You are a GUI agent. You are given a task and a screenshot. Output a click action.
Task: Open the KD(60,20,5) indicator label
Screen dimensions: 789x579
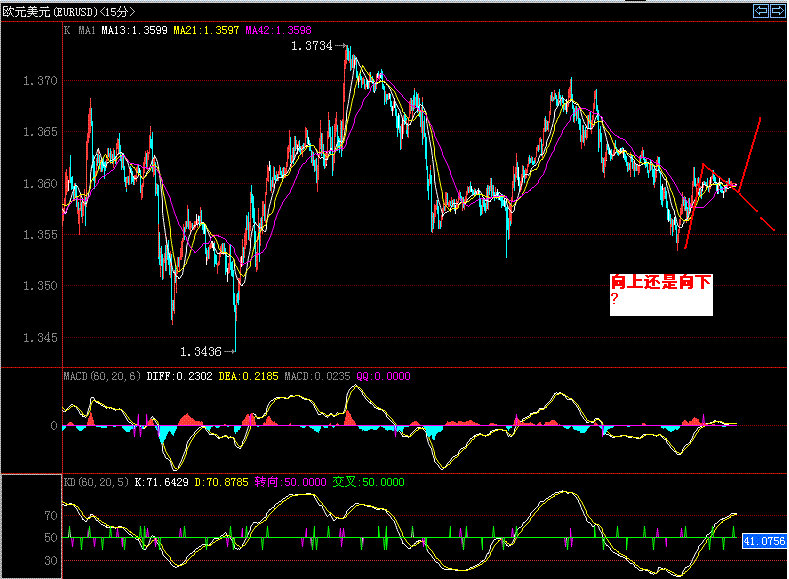(96, 482)
